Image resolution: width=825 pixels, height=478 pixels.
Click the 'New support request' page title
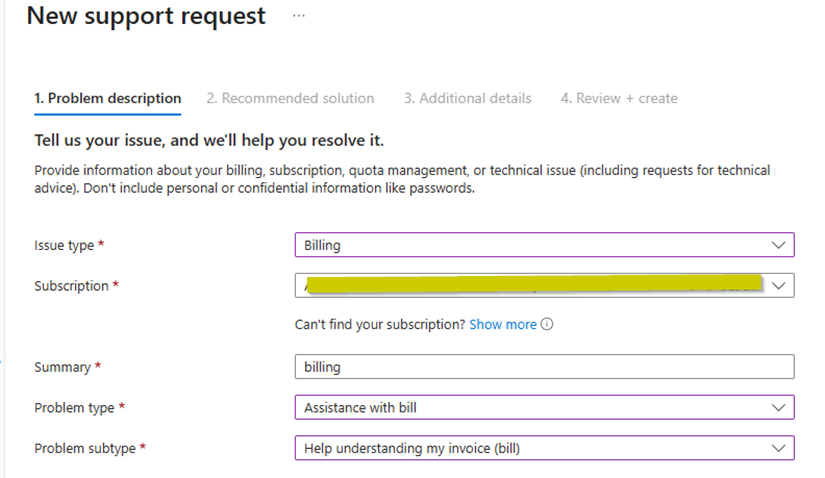(146, 17)
